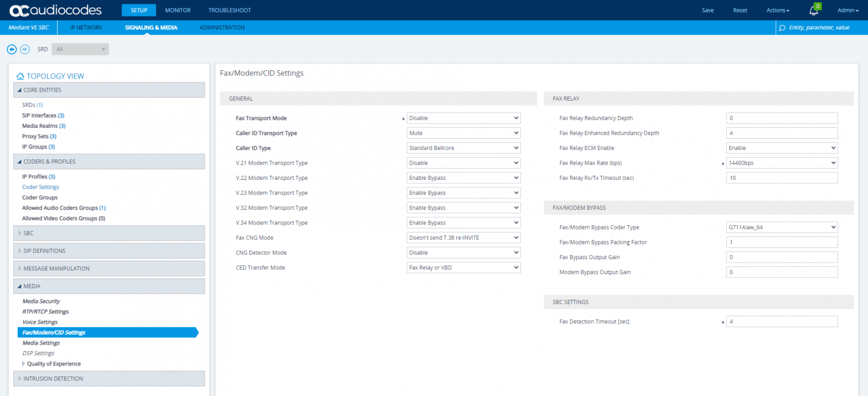Expand Quality of Experience tree node
Image resolution: width=868 pixels, height=396 pixels.
24,364
